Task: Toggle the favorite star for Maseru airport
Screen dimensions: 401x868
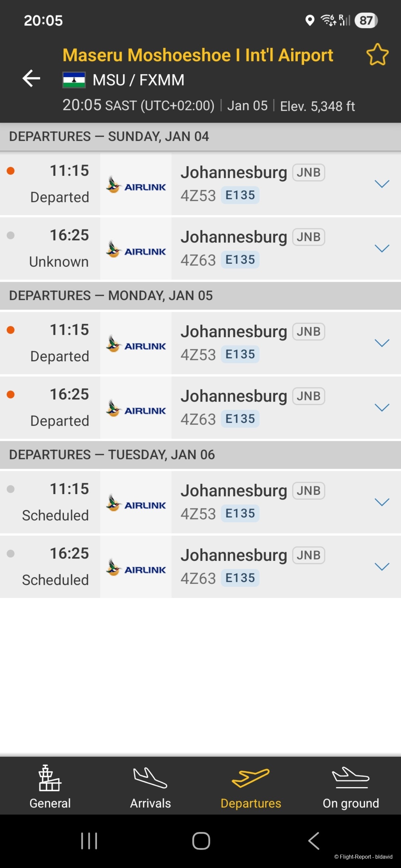Action: [x=377, y=55]
